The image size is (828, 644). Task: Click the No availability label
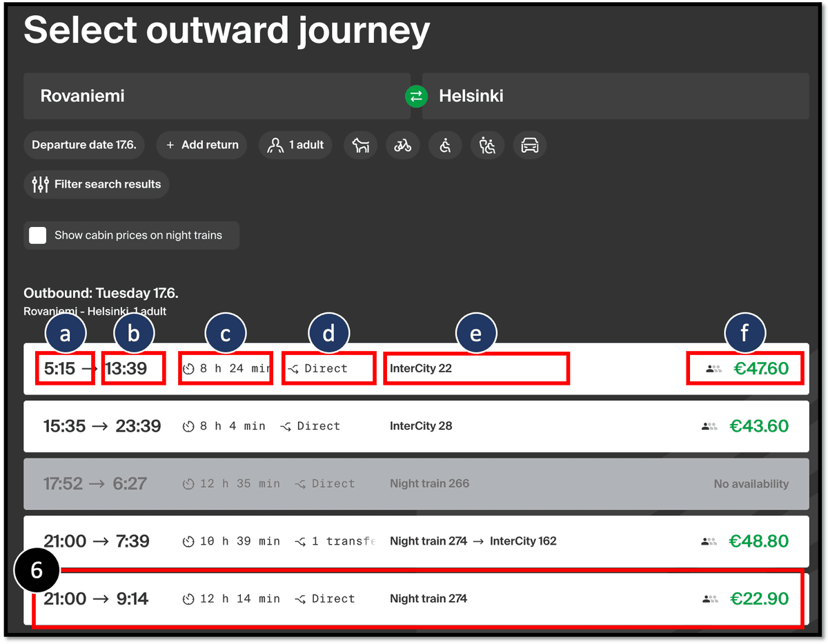751,484
